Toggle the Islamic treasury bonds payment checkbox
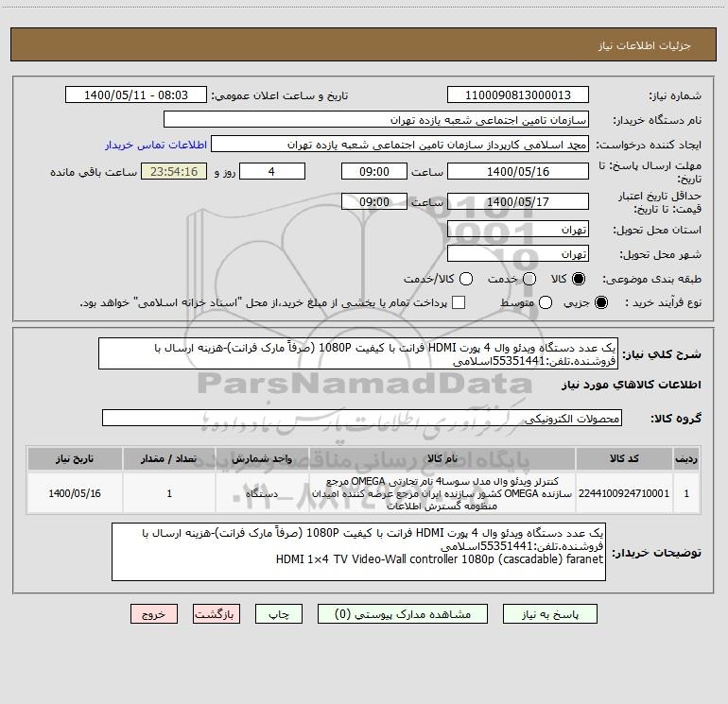The width and height of the screenshot is (728, 704). coord(459,302)
